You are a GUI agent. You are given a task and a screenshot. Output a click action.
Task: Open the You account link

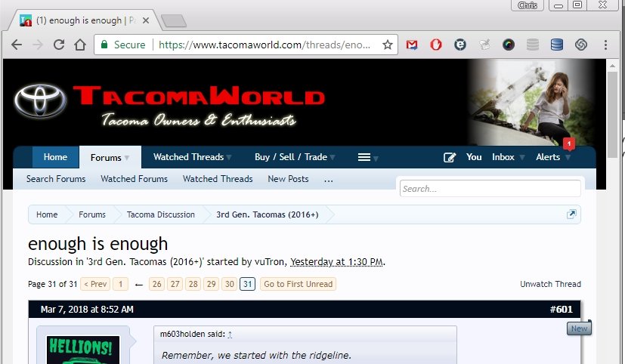click(x=474, y=157)
